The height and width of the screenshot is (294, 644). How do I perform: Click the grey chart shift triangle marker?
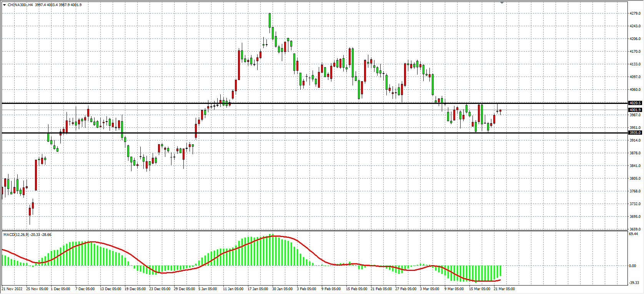[x=502, y=3]
